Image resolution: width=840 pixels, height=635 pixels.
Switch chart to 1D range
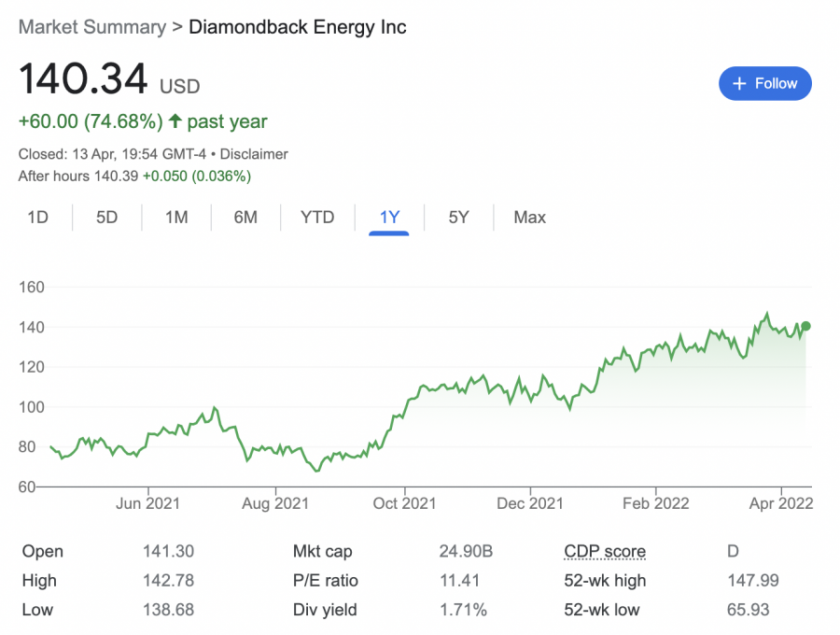point(38,217)
